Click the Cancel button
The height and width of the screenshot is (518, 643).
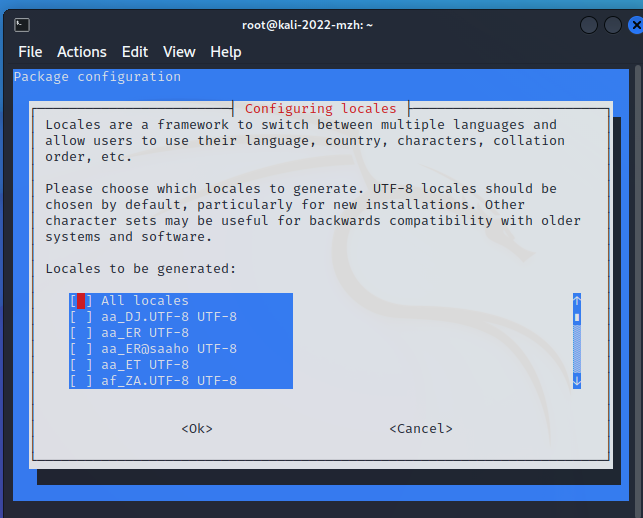421,429
